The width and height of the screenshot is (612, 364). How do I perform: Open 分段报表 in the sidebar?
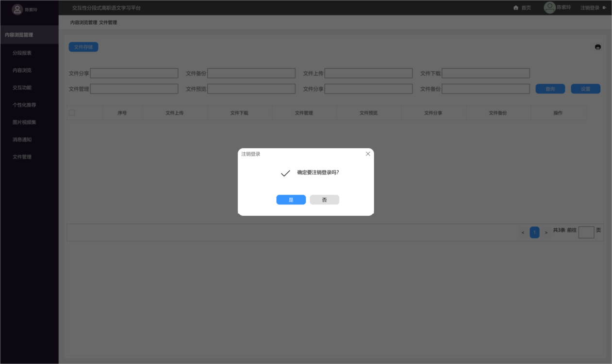(x=22, y=53)
